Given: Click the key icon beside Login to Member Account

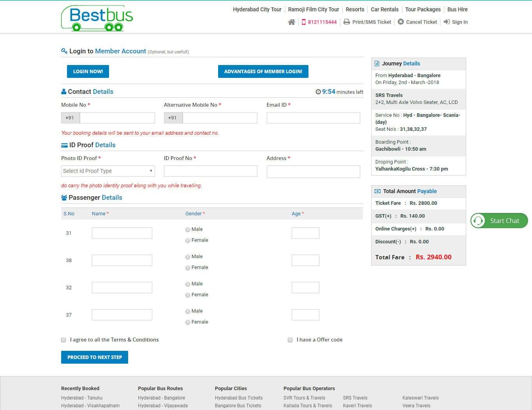Looking at the screenshot, I should (x=64, y=51).
